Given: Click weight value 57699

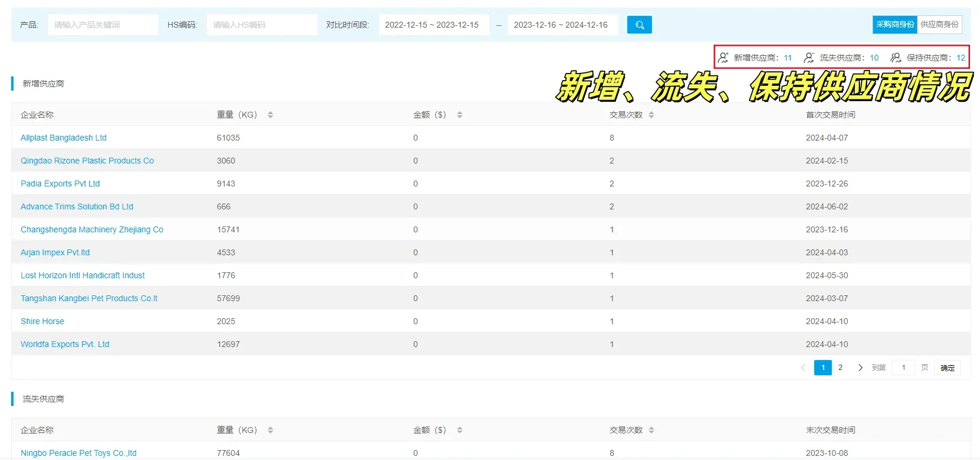Looking at the screenshot, I should pyautogui.click(x=228, y=298).
